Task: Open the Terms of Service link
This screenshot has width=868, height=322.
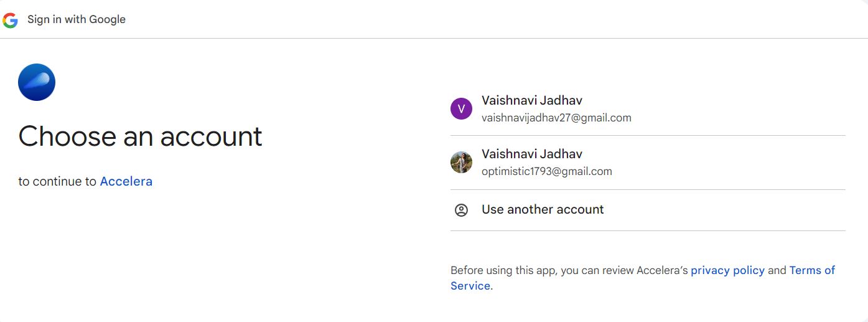Action: pyautogui.click(x=811, y=270)
